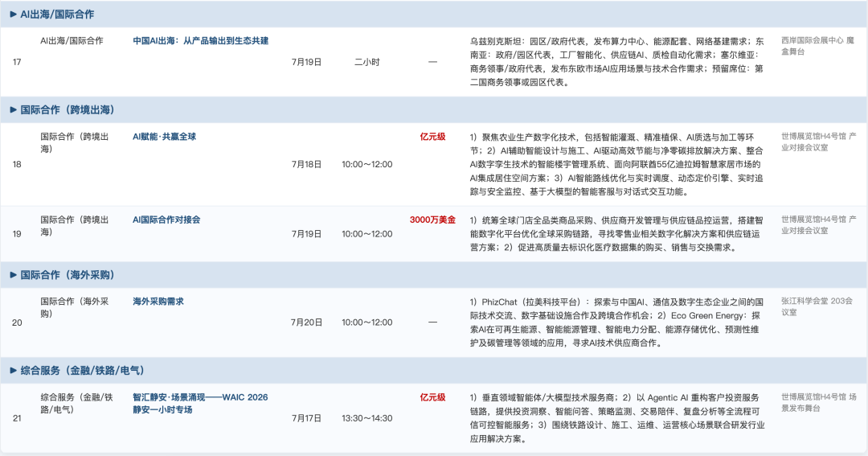Click the 7月17日 date cell

tap(307, 418)
